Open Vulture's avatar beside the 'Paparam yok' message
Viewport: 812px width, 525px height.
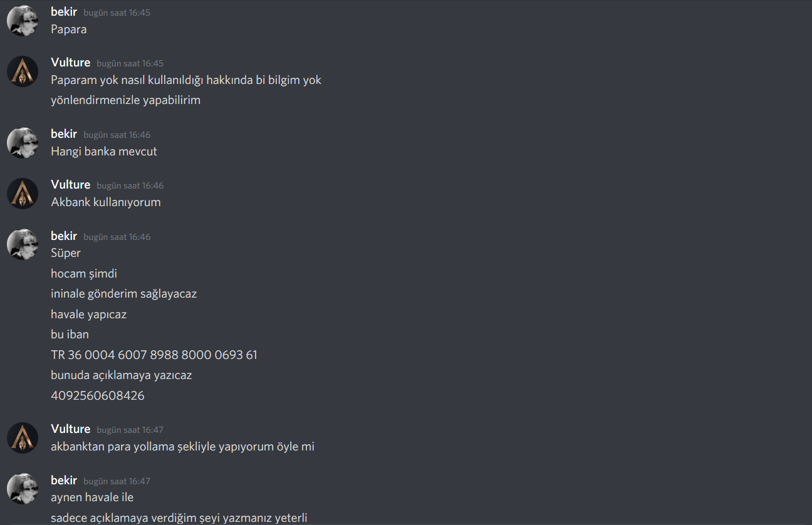[x=23, y=71]
